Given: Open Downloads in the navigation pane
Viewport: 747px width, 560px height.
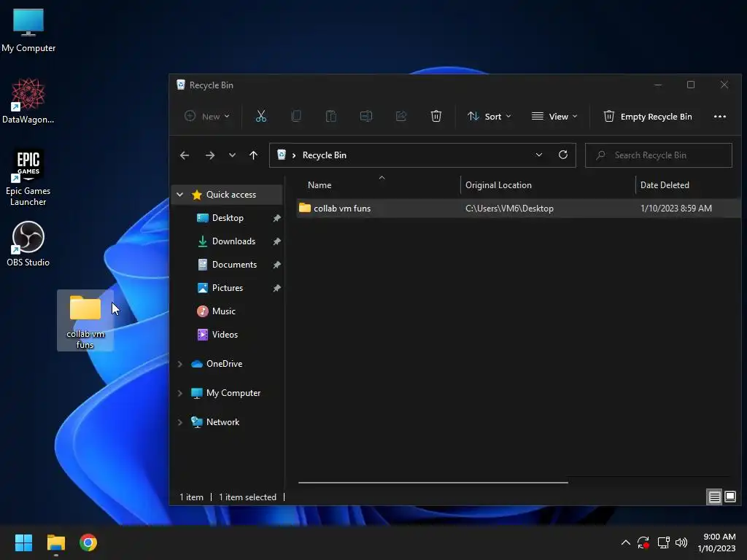Looking at the screenshot, I should (233, 241).
